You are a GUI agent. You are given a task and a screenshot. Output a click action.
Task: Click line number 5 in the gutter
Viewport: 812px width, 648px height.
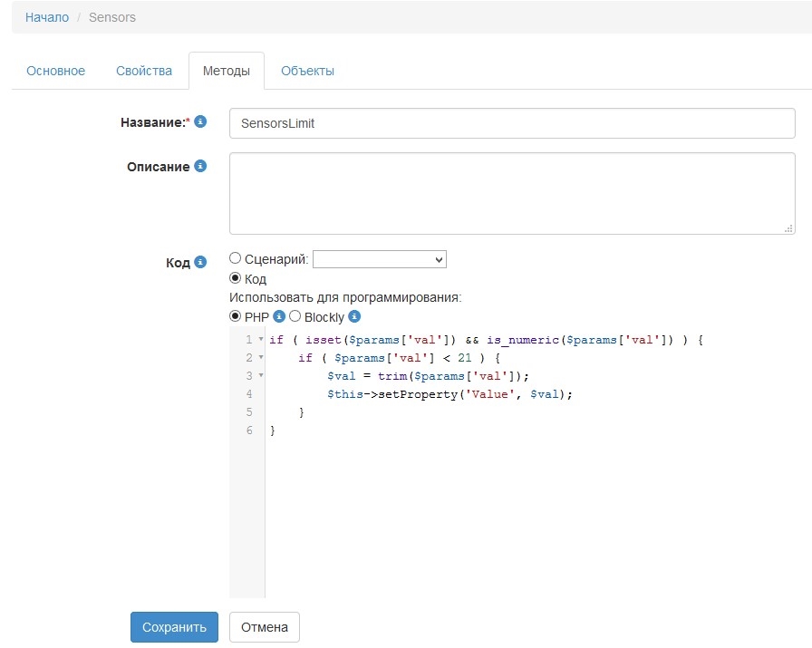point(249,412)
